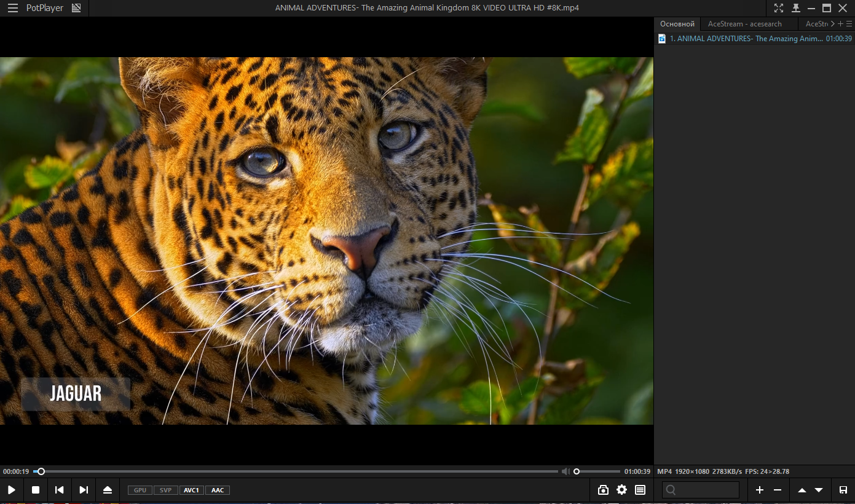Open the playlist tab options menu
This screenshot has width=855, height=504.
point(849,24)
